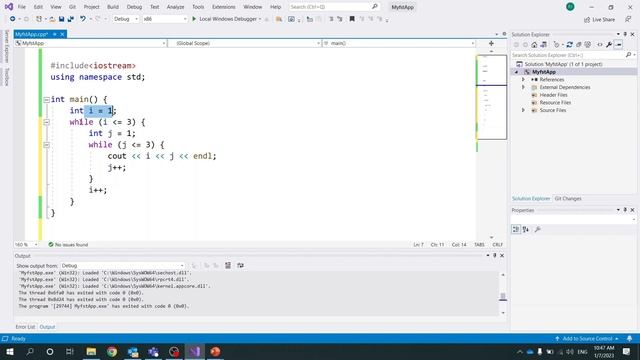
Task: Click the search magnifier in Solution Explorer
Action: tap(629, 55)
